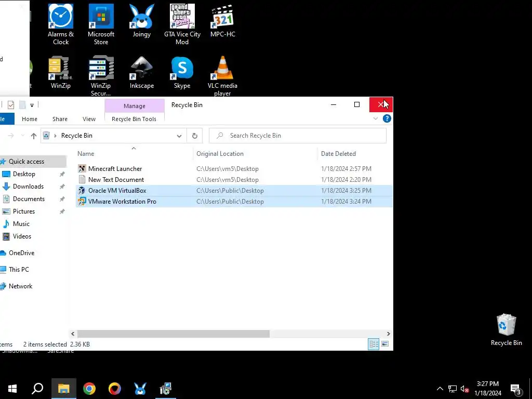Open the MPC-HC desktop shortcut
Image resolution: width=532 pixels, height=399 pixels.
(222, 20)
